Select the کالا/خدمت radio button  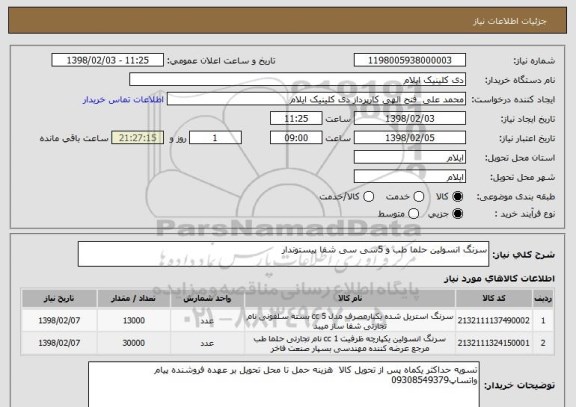click(x=368, y=197)
